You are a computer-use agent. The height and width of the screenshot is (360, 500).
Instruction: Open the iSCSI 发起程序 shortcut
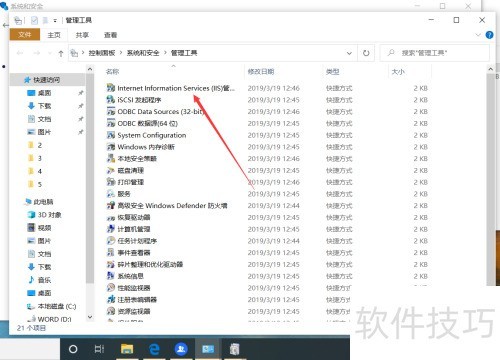tap(134, 100)
